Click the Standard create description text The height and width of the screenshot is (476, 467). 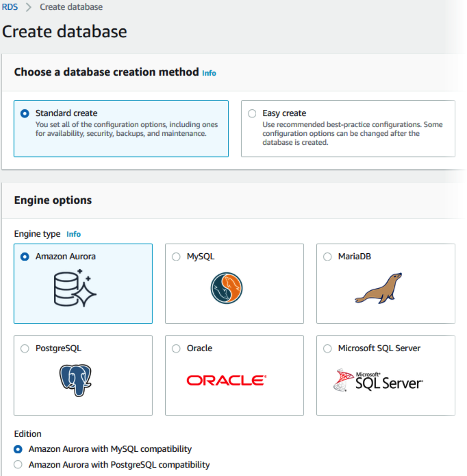(127, 129)
